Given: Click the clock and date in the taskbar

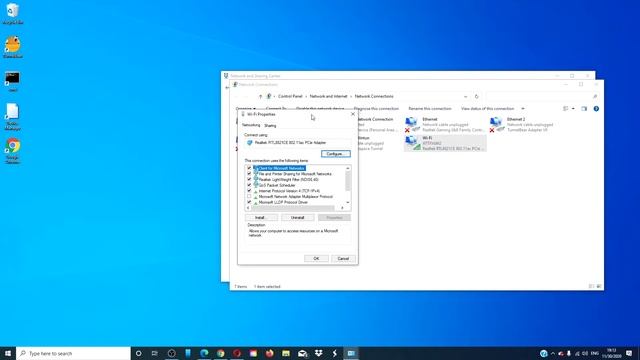Looking at the screenshot, I should (611, 353).
